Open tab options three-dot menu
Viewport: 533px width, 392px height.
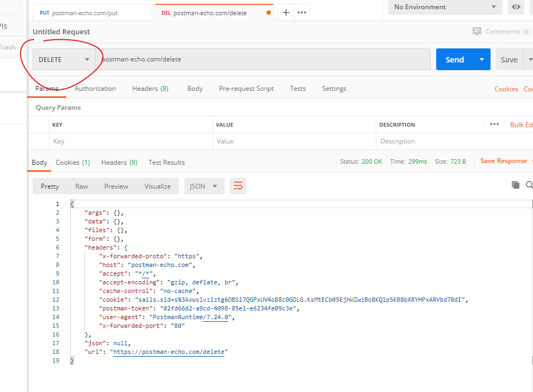[x=301, y=13]
